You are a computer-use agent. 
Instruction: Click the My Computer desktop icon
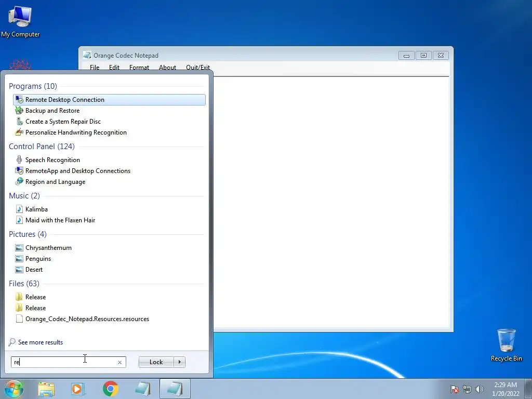(x=20, y=21)
